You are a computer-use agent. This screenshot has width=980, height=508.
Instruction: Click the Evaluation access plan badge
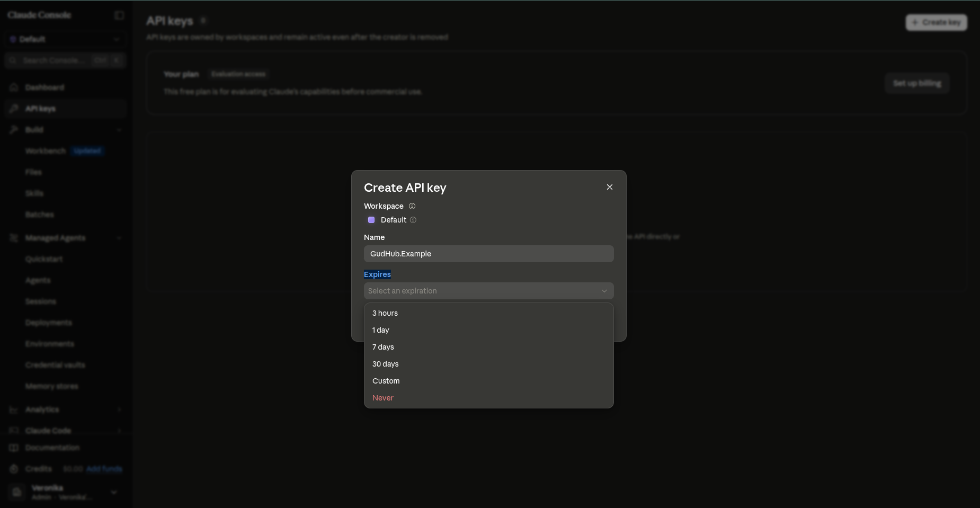click(238, 74)
